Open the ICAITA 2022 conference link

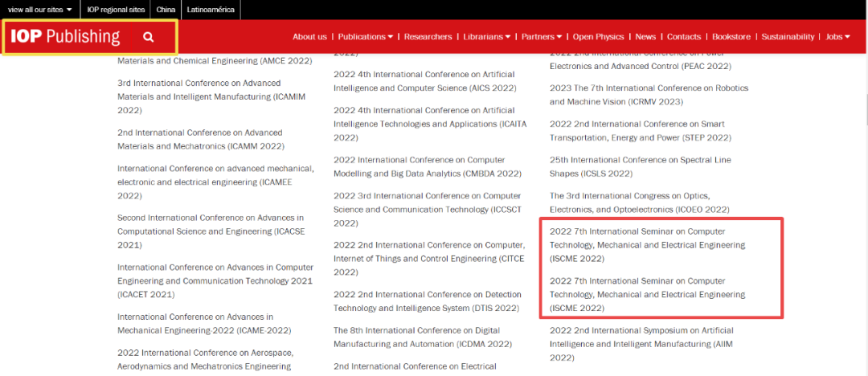coord(429,124)
